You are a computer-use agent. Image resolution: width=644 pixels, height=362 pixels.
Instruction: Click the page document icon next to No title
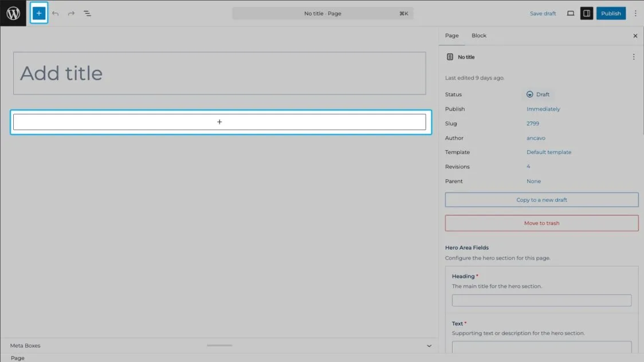450,57
